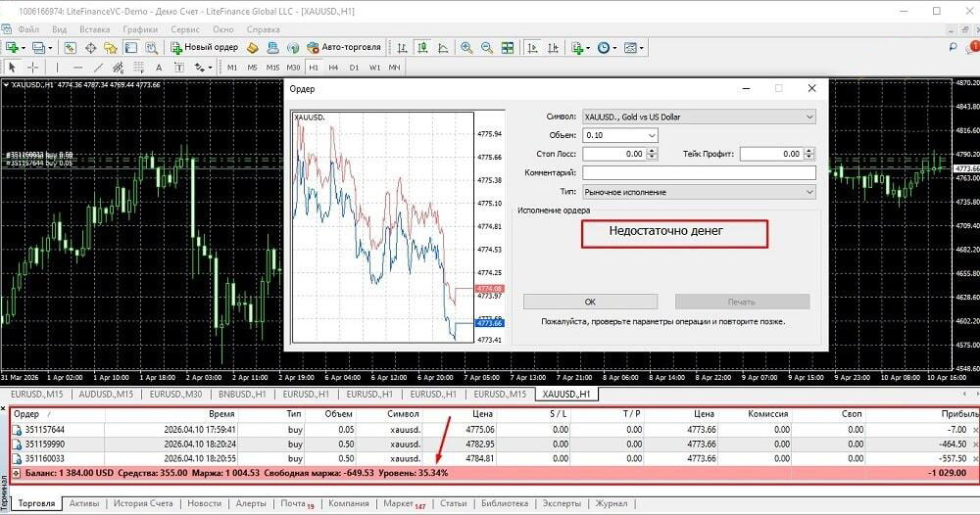Open the Сервис menu
This screenshot has height=515, width=980.
coord(185,29)
